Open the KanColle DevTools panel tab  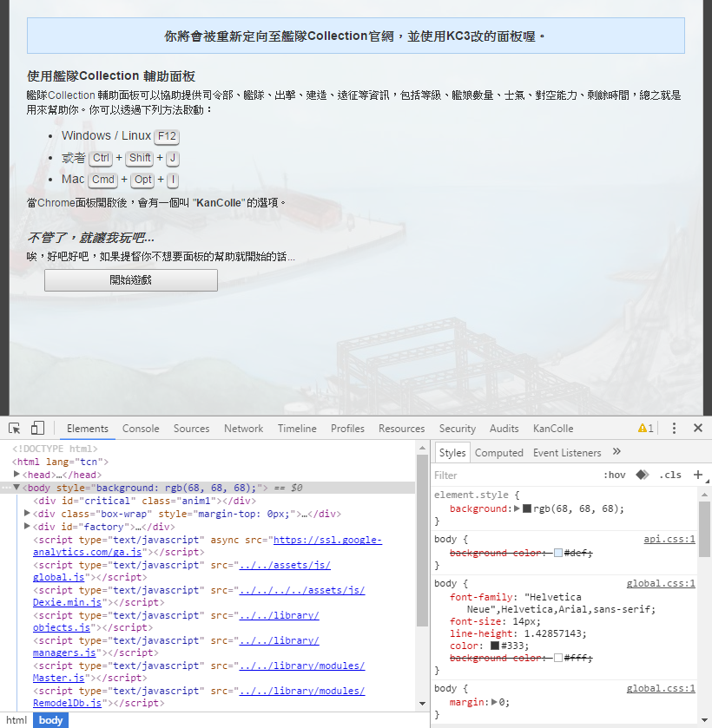pos(553,428)
